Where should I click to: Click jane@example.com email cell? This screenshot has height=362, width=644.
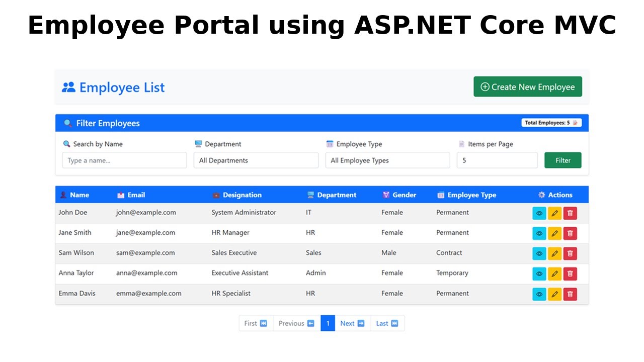click(x=145, y=233)
